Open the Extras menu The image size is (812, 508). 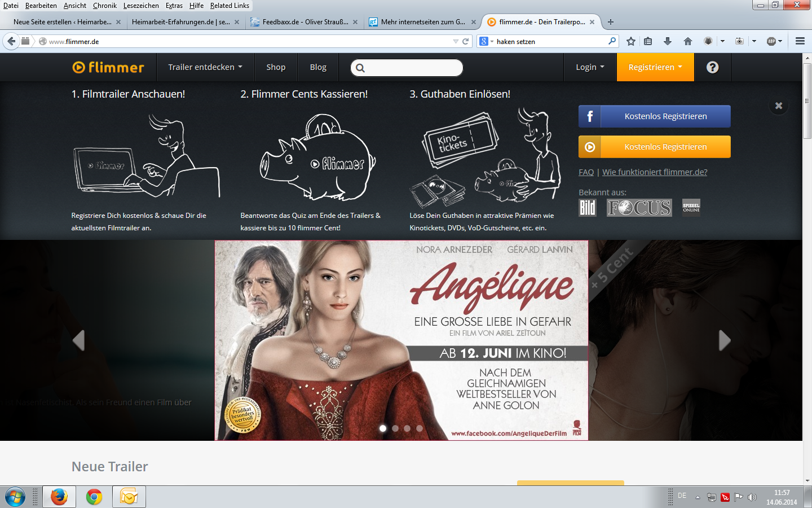pos(174,6)
